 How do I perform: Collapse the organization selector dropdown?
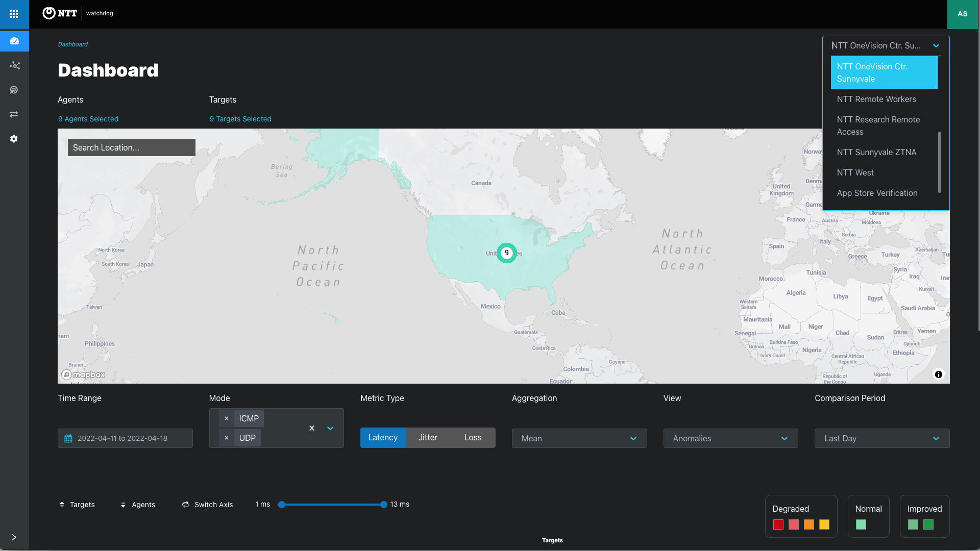click(936, 46)
